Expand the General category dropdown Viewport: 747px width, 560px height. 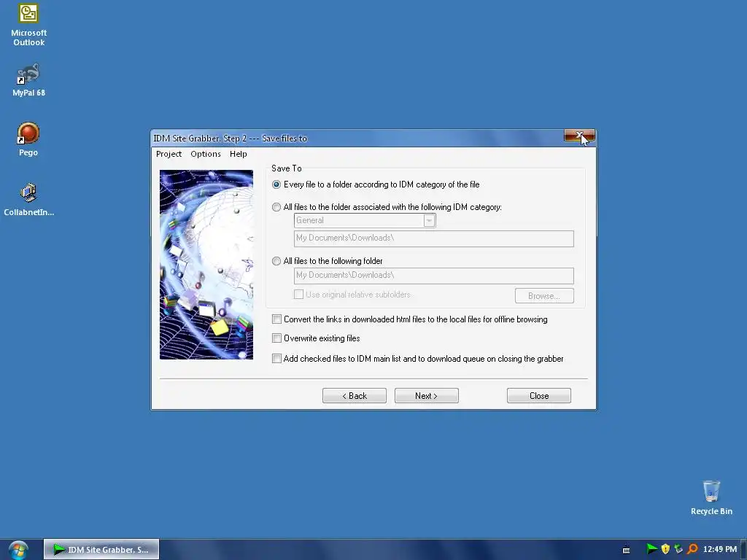pos(429,220)
